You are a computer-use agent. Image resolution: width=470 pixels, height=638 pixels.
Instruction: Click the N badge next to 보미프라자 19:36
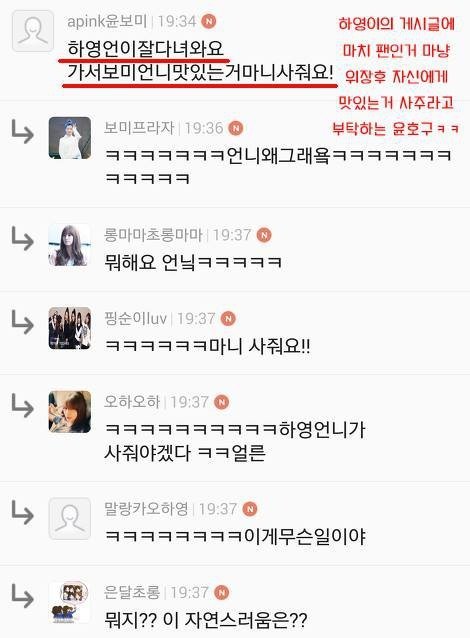[x=236, y=128]
